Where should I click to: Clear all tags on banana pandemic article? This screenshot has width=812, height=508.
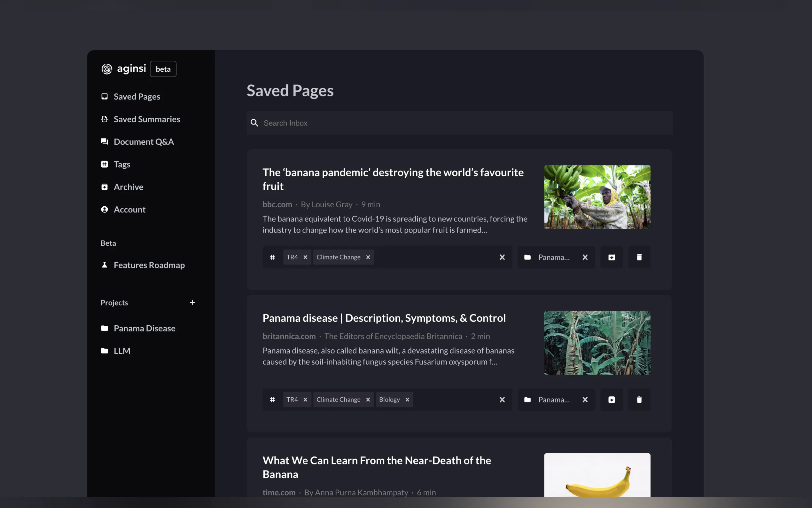click(x=502, y=257)
